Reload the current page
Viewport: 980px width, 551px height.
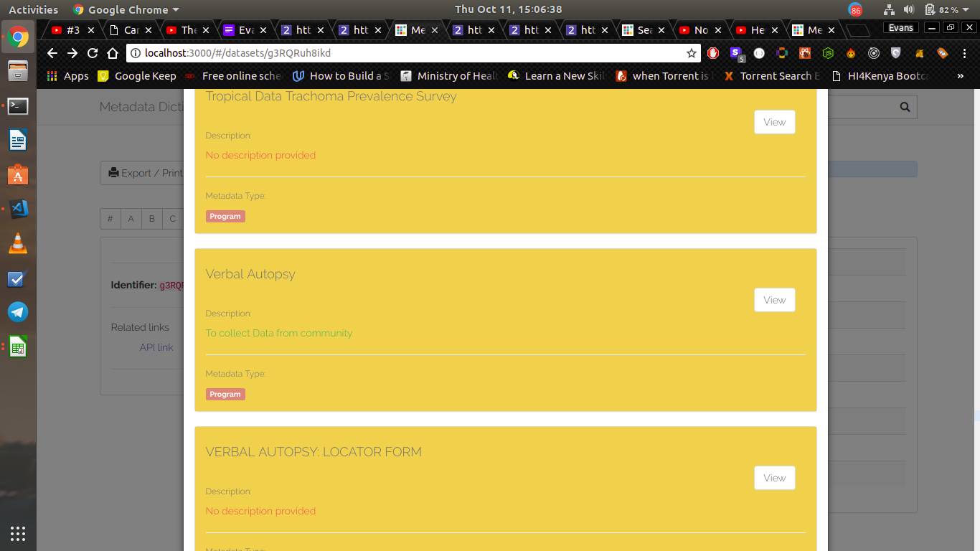point(93,53)
